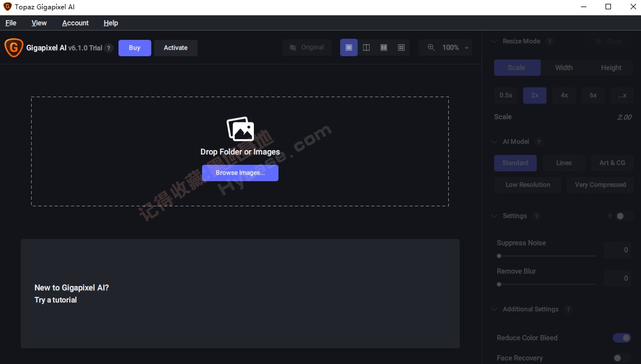The width and height of the screenshot is (641, 364).
Task: Switch resize mode to Height tab
Action: pyautogui.click(x=611, y=68)
